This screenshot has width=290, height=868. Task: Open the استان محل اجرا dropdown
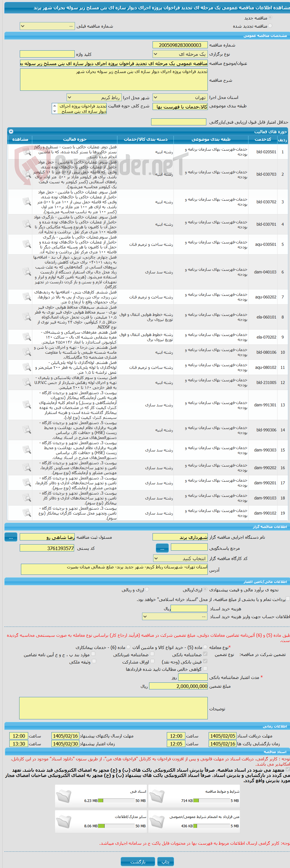coord(180,97)
